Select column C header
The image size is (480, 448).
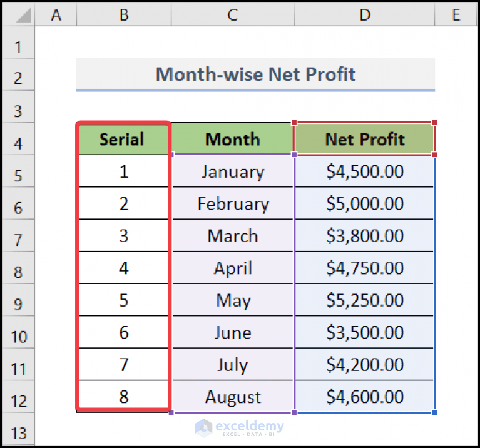(232, 15)
